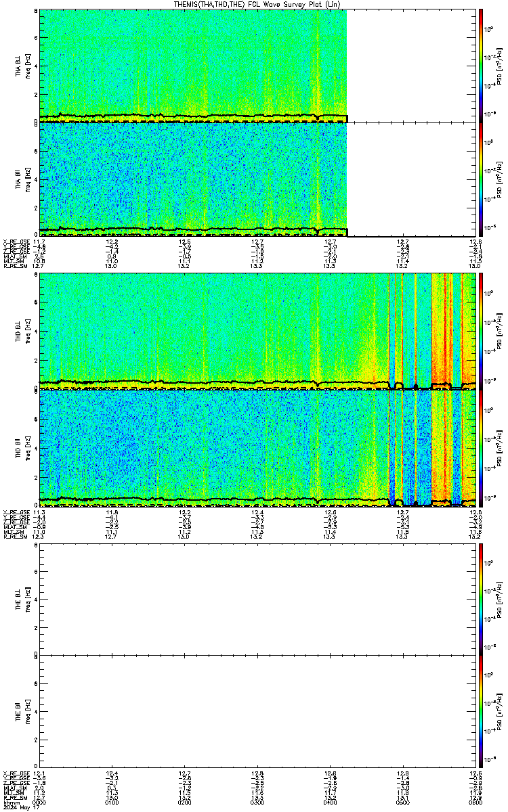The height and width of the screenshot is (812, 508).
Task: Click the '0000' time tick label
Action: tap(39, 803)
